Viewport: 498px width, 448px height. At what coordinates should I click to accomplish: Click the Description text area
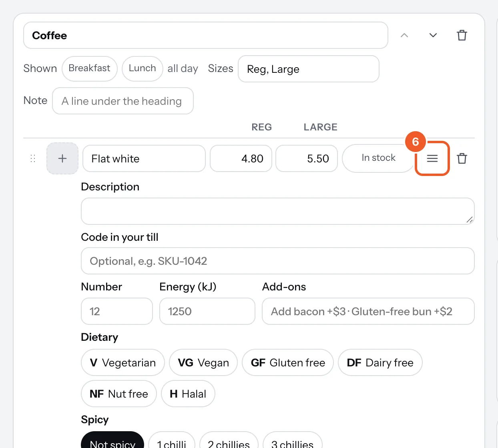tap(278, 211)
